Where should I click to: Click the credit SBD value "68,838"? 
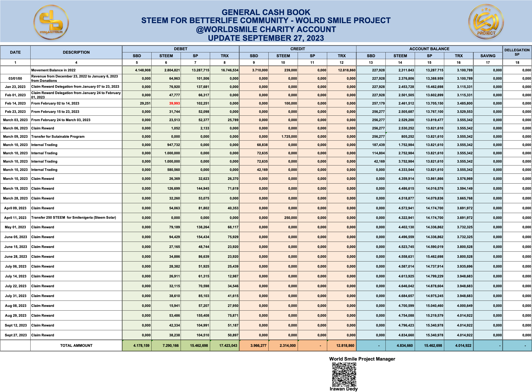point(262,145)
